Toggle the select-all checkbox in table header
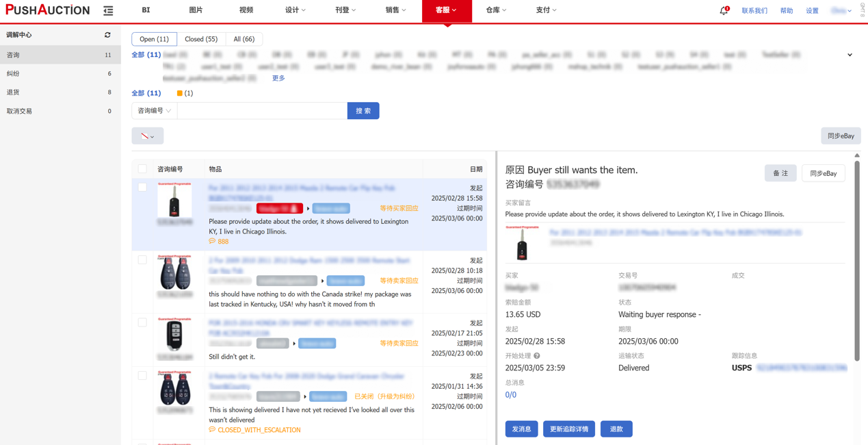868x445 pixels. 142,169
